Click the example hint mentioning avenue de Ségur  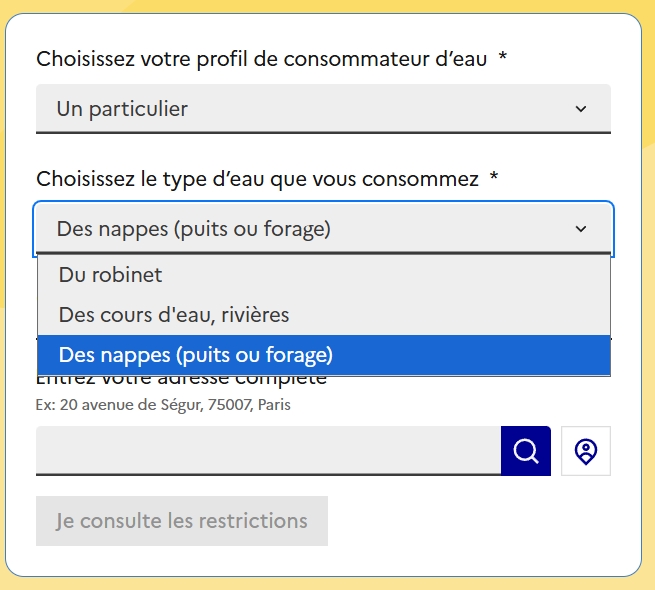pyautogui.click(x=163, y=405)
